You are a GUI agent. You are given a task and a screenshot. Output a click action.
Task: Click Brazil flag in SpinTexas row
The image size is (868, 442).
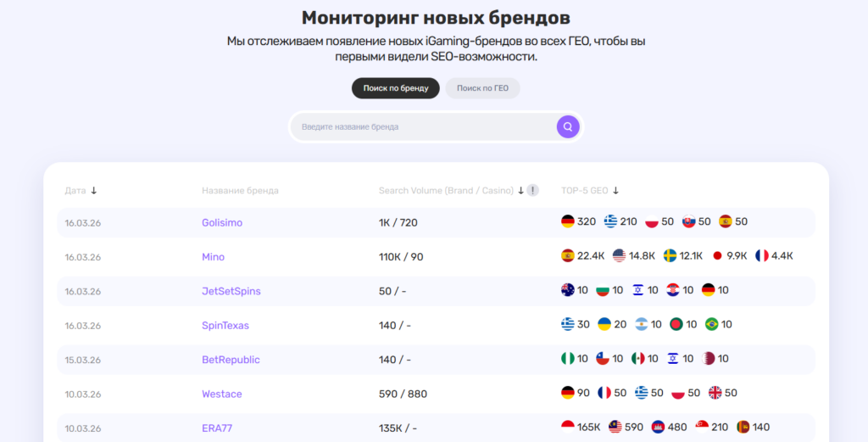[x=711, y=324]
